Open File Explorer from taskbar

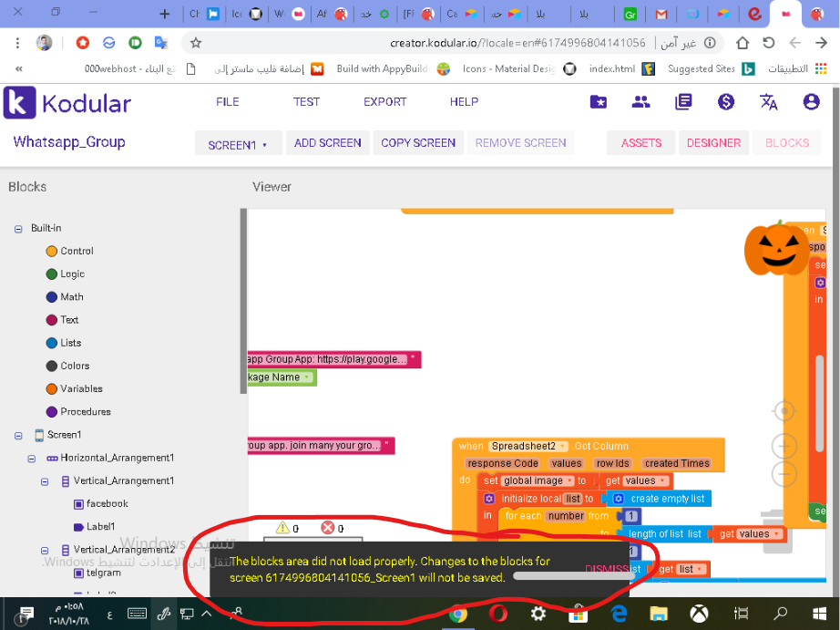(659, 614)
